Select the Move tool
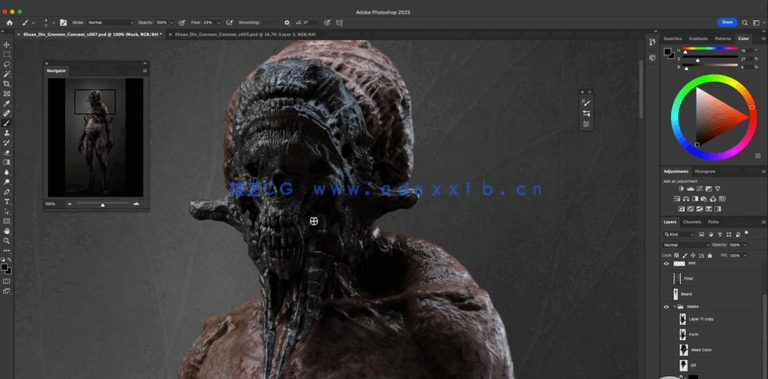 click(7, 45)
